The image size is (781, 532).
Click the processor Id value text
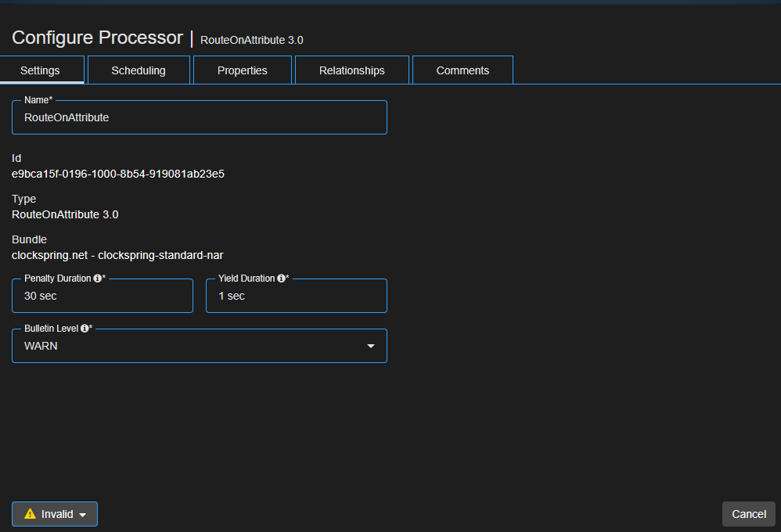[117, 174]
